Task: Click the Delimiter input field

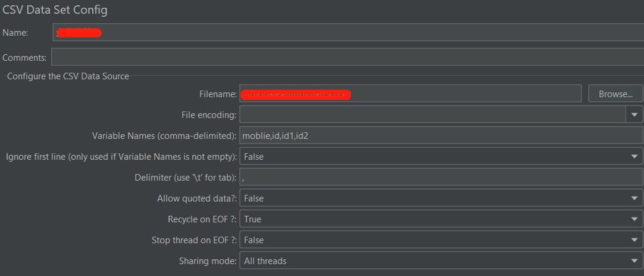Action: (440, 177)
